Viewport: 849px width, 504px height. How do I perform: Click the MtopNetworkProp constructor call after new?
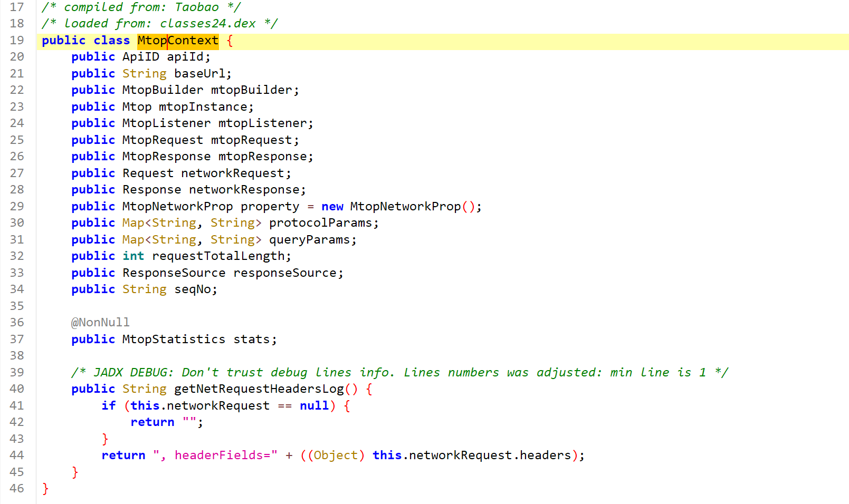pyautogui.click(x=405, y=207)
